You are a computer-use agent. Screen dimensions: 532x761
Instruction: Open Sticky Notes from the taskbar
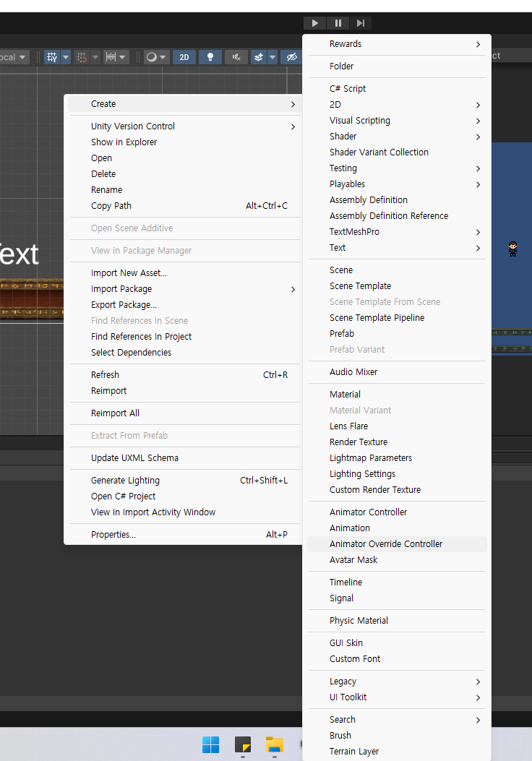pos(243,744)
